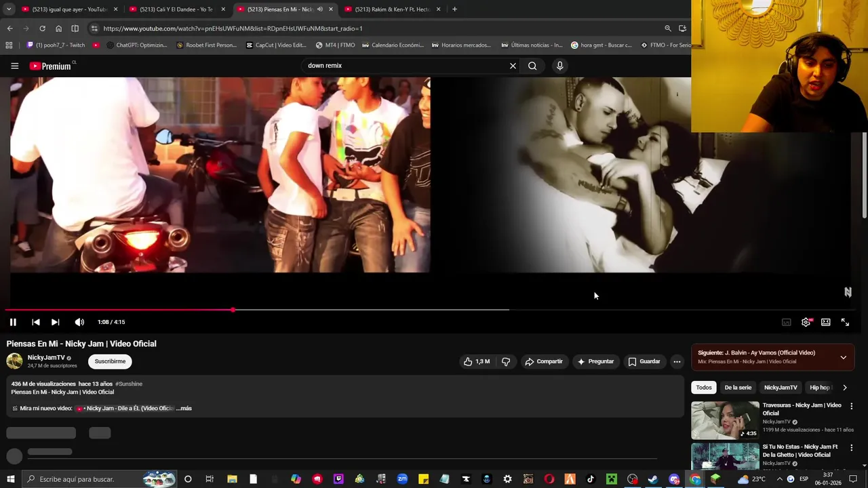Skip to next video in playlist

[55, 322]
